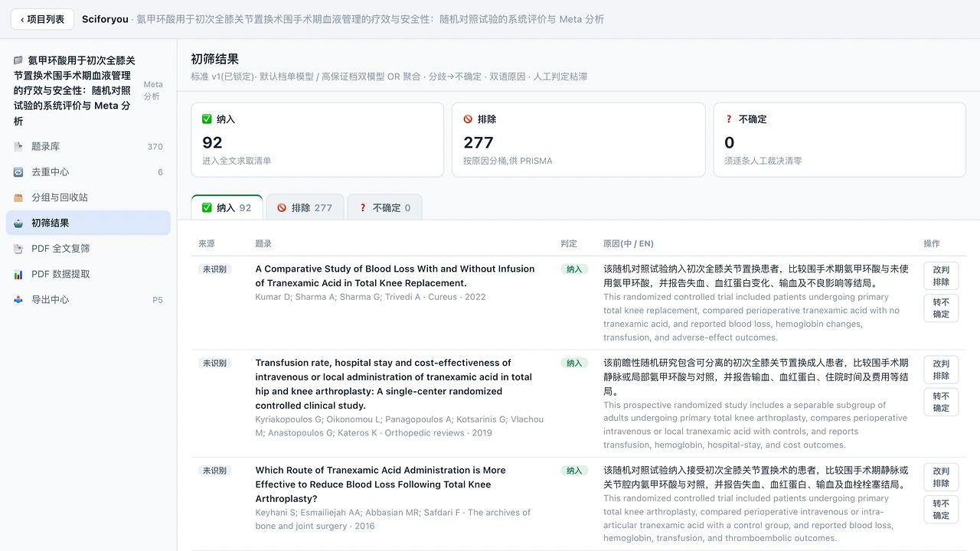Click the 去重中心 sidebar icon
The width and height of the screenshot is (980, 551).
[x=18, y=172]
